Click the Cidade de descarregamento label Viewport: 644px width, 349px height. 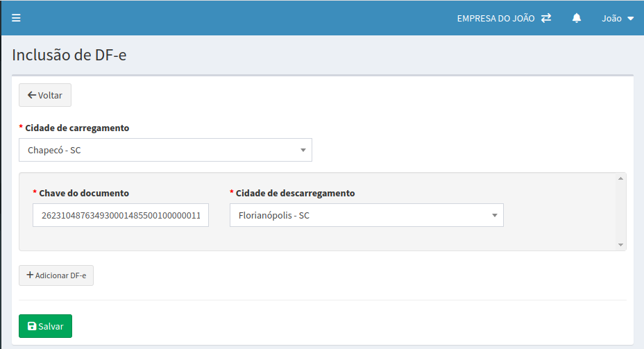pos(295,193)
